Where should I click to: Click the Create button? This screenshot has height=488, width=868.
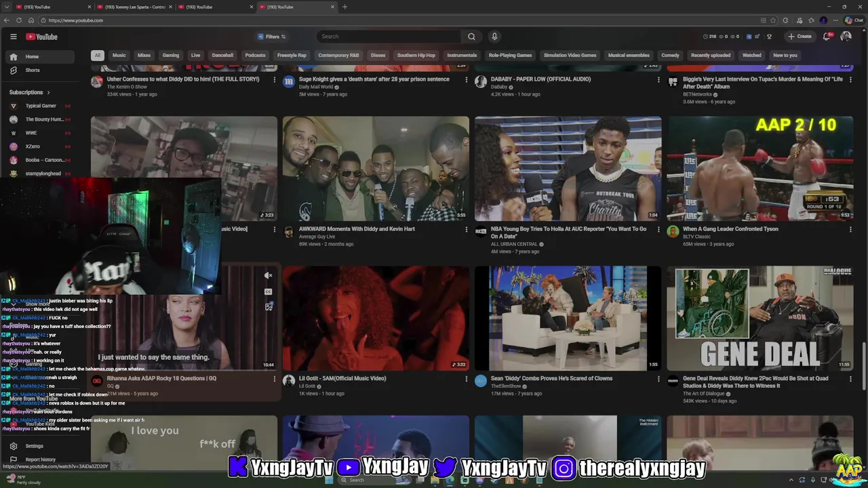[x=800, y=37]
